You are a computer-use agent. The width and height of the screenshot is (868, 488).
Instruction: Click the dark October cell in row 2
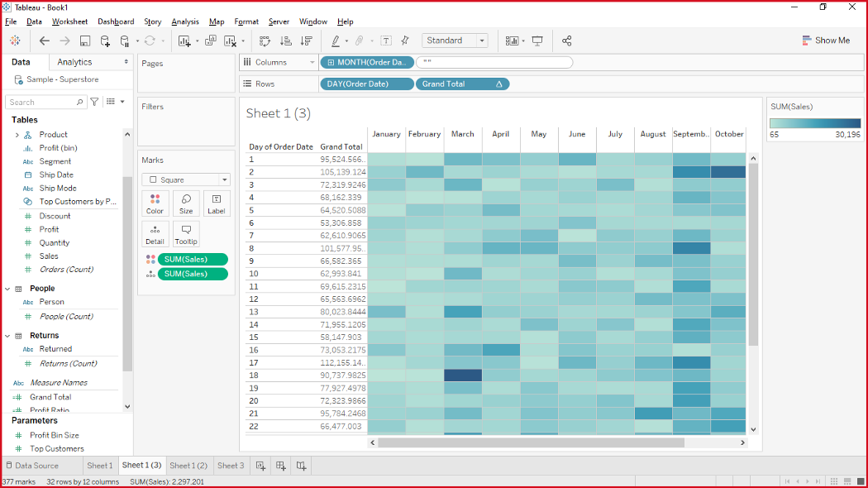[728, 172]
